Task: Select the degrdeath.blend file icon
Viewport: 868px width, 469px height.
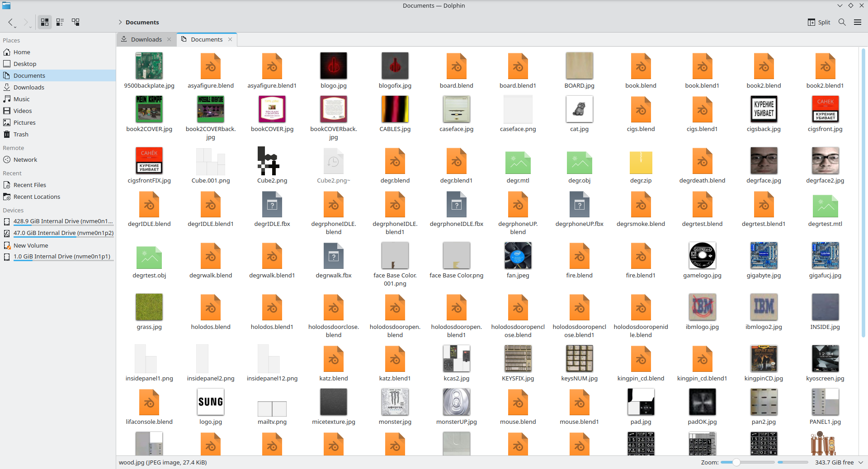Action: click(702, 161)
